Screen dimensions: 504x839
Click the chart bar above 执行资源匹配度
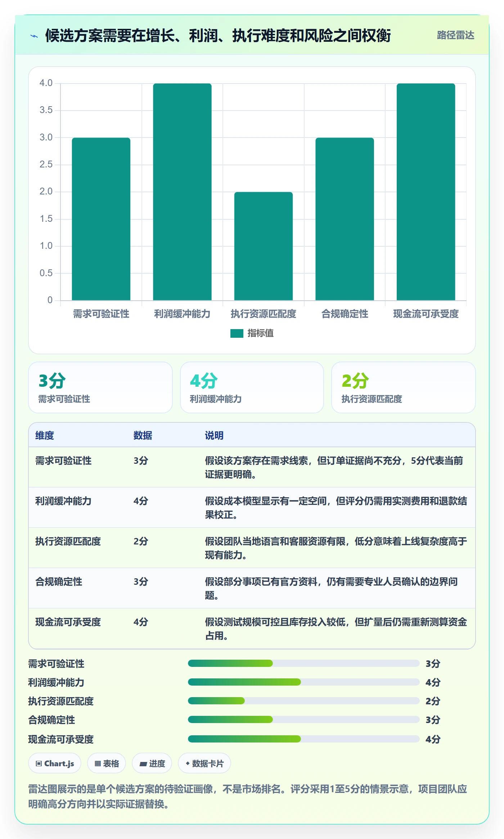(x=264, y=246)
